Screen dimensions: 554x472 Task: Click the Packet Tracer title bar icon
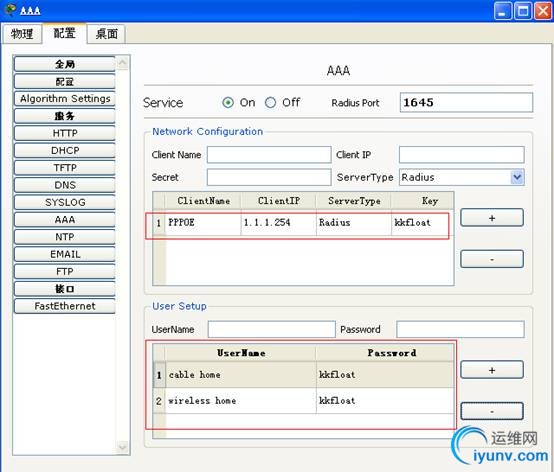[10, 10]
